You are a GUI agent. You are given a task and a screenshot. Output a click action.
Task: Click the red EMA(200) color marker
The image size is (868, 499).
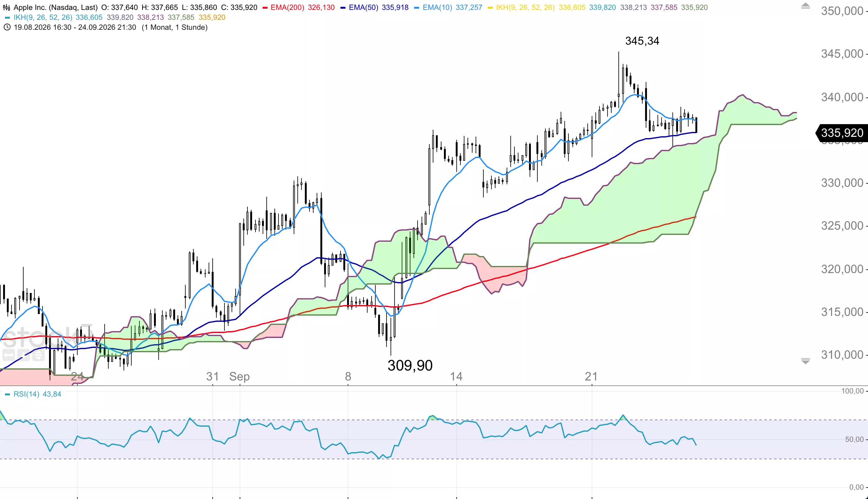265,7
